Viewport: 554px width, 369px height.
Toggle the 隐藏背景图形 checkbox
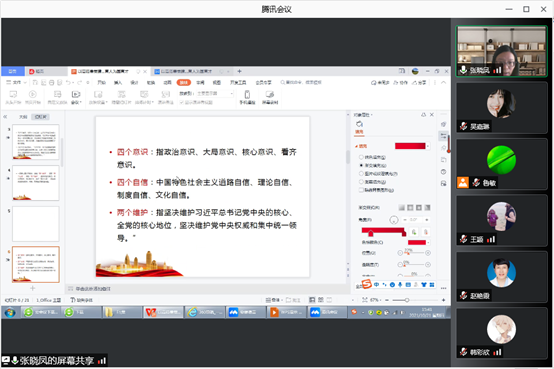click(361, 190)
